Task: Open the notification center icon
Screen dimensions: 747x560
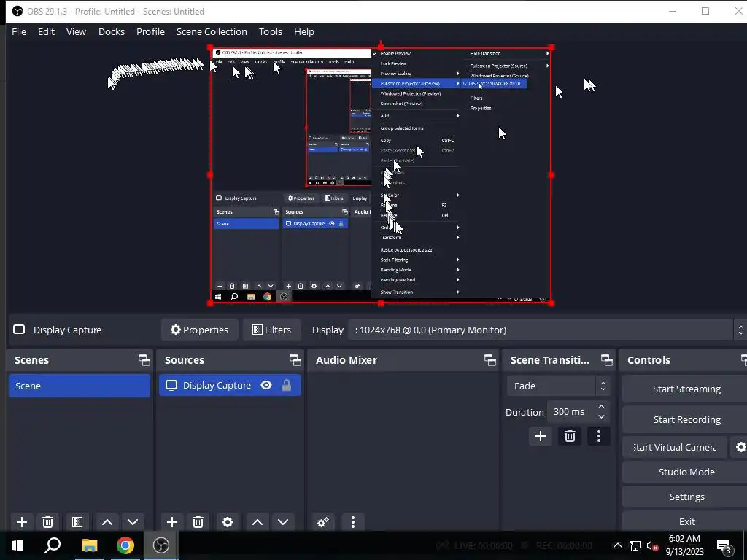Action: (724, 545)
